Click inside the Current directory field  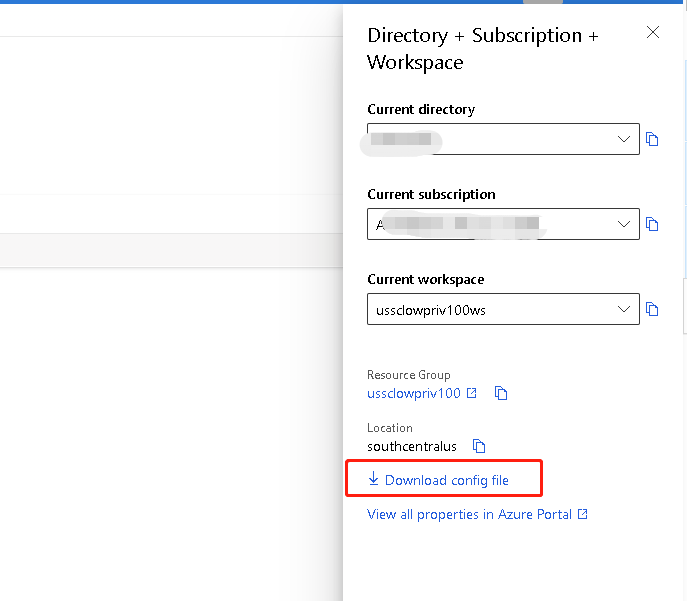click(480, 139)
